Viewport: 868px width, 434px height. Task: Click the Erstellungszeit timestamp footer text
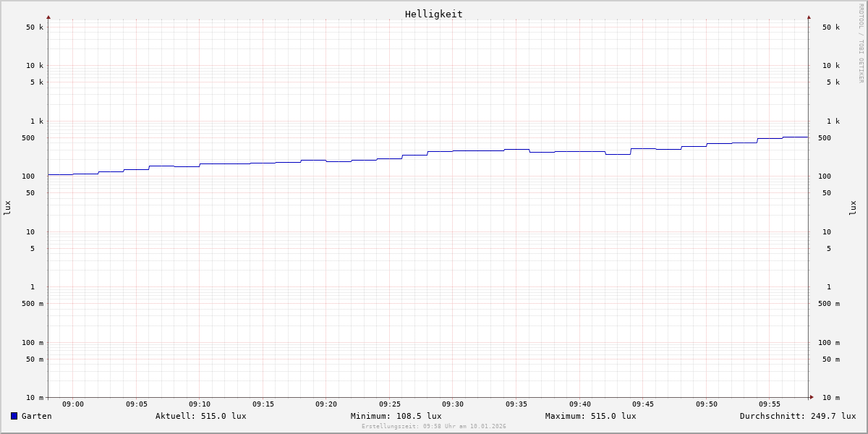pyautogui.click(x=433, y=426)
